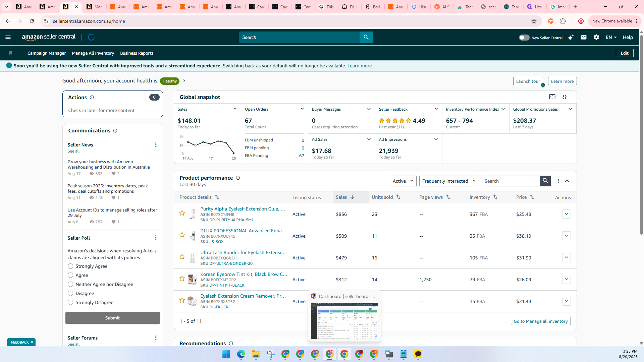The height and width of the screenshot is (362, 644).
Task: Favorite the Ultra Lash Bonder star
Action: (x=182, y=257)
